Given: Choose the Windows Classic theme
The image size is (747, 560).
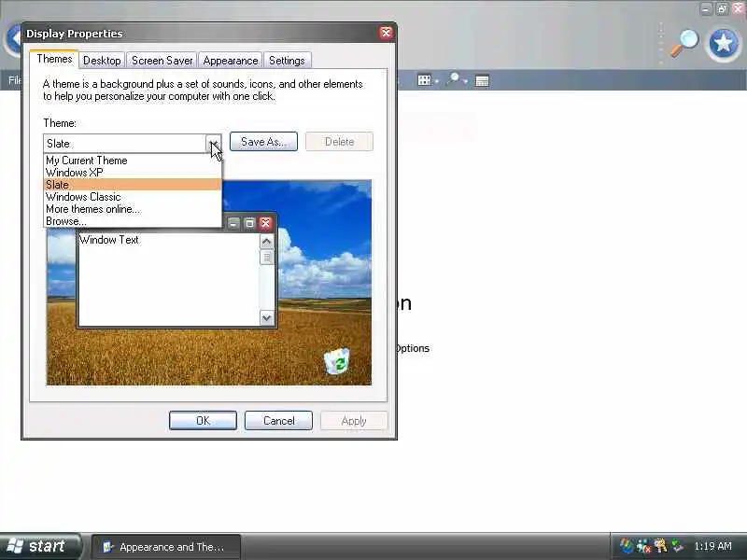Looking at the screenshot, I should 133,197.
